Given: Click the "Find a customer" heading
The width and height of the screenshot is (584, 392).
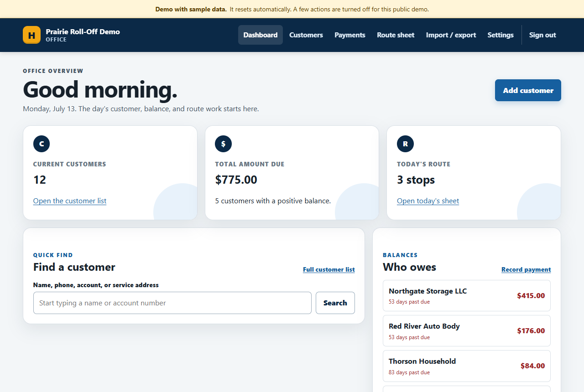Looking at the screenshot, I should (74, 267).
